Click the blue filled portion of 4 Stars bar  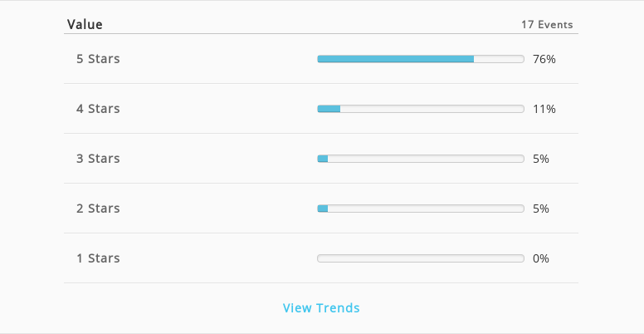point(329,109)
